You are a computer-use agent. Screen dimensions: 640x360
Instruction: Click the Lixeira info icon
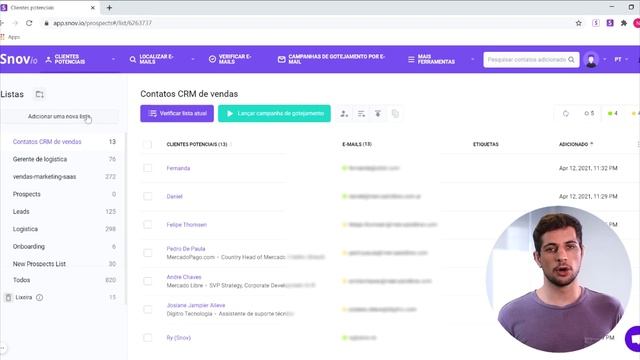pos(40,297)
